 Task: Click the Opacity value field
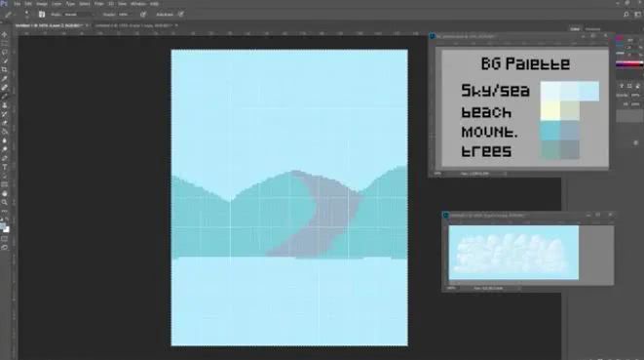pos(125,15)
